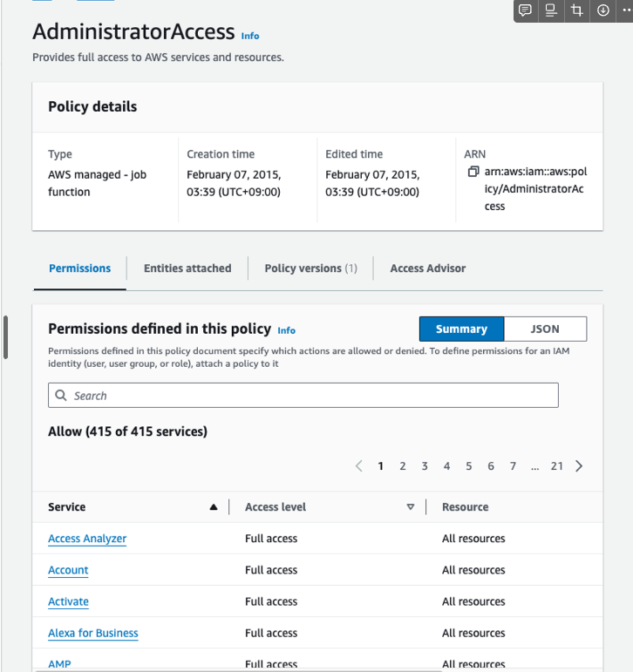This screenshot has width=633, height=672.
Task: Switch to the Permissions tab
Action: [79, 268]
